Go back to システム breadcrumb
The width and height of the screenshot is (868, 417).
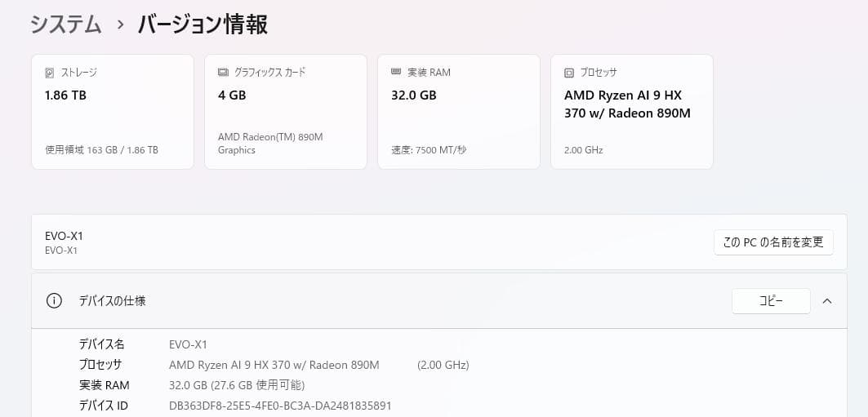[66, 24]
